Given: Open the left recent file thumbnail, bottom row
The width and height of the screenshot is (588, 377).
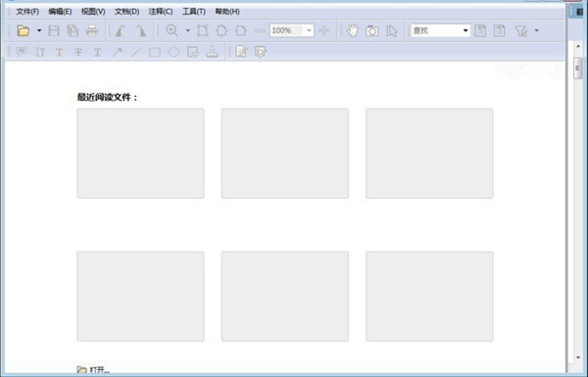Looking at the screenshot, I should coord(140,297).
